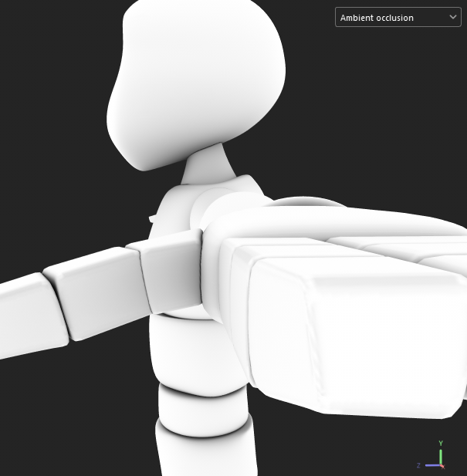Click the chevron arrow on the Ambient occlusion box
The height and width of the screenshot is (476, 467).
pyautogui.click(x=453, y=17)
